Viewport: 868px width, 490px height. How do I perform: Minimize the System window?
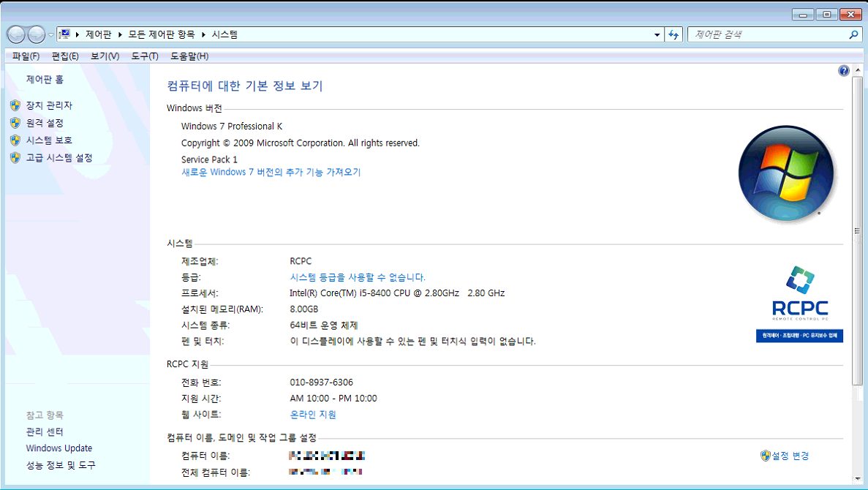point(803,15)
